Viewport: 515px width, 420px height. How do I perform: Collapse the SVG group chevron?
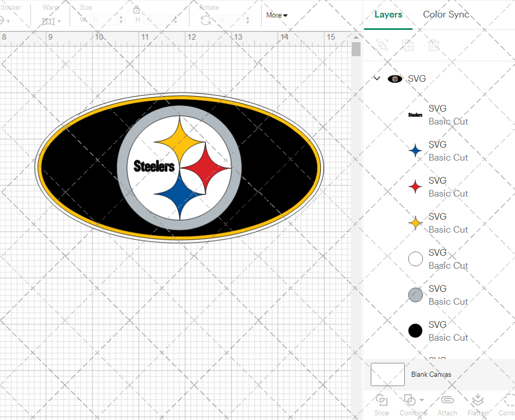377,78
